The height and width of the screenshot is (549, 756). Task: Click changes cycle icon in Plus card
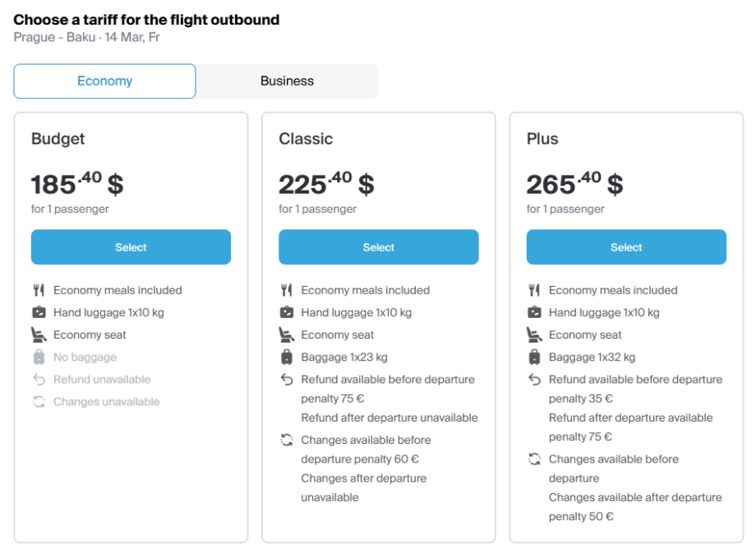pyautogui.click(x=534, y=459)
